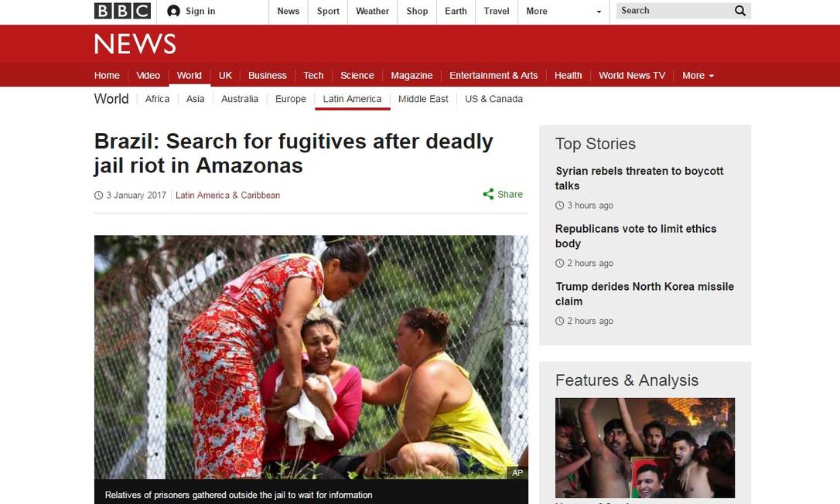Open the More menu in red navigation bar
The height and width of the screenshot is (504, 840).
(698, 76)
